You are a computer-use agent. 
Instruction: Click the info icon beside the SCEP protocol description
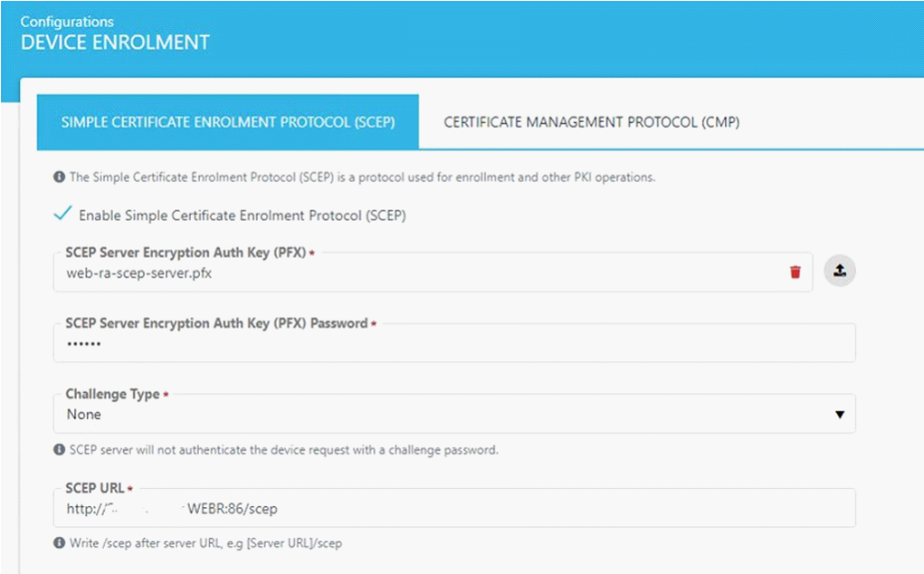point(60,177)
